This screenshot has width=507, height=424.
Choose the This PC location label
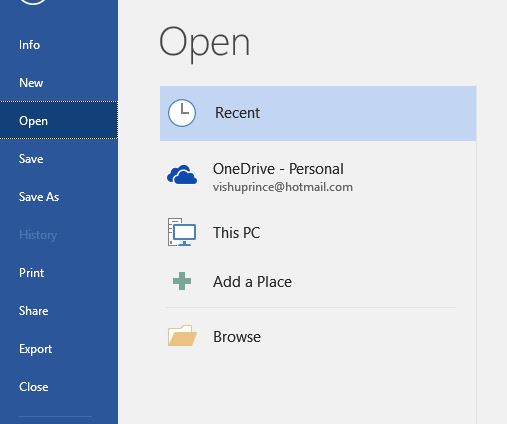pyautogui.click(x=237, y=233)
